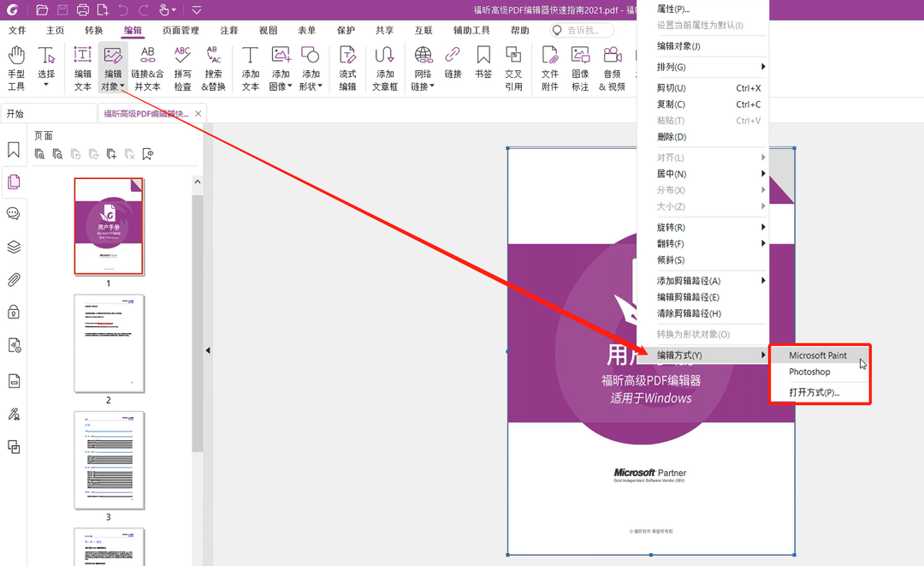Open the 文件 menu tab

click(x=17, y=30)
